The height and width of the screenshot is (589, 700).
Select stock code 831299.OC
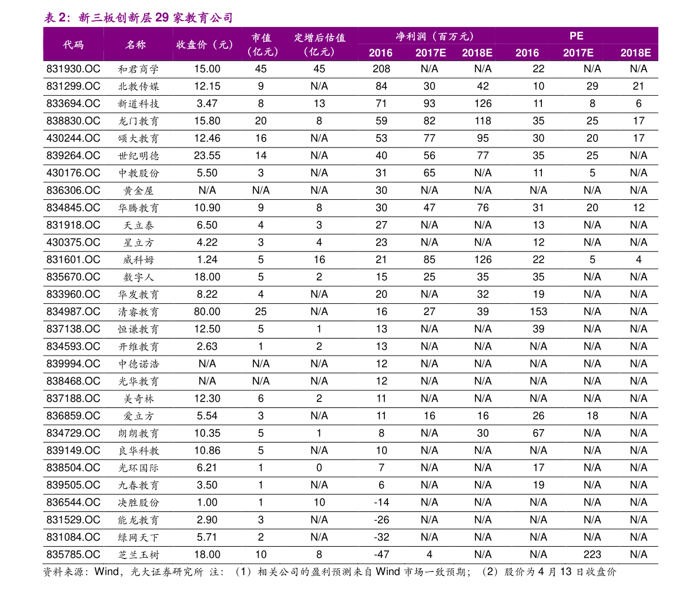73,86
